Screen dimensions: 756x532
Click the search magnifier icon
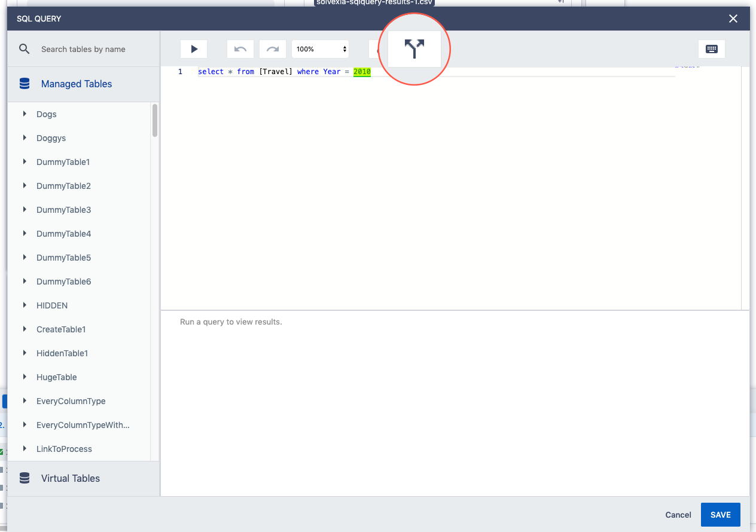coord(25,49)
